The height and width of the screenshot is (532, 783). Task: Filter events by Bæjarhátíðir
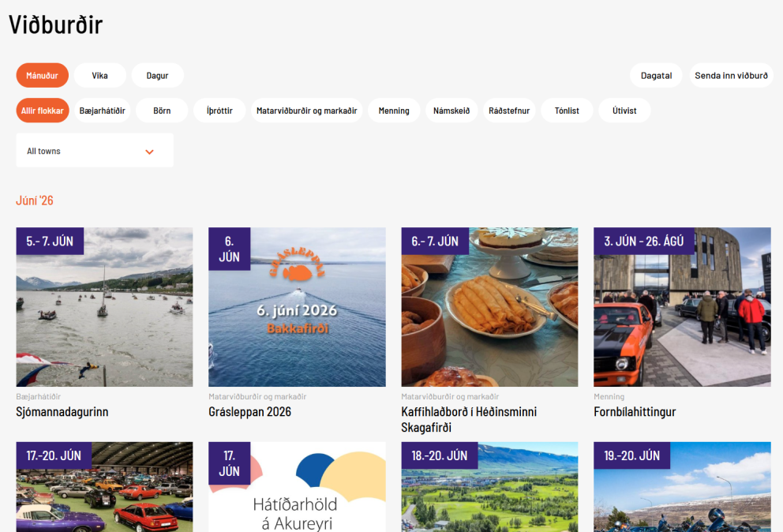pyautogui.click(x=103, y=111)
